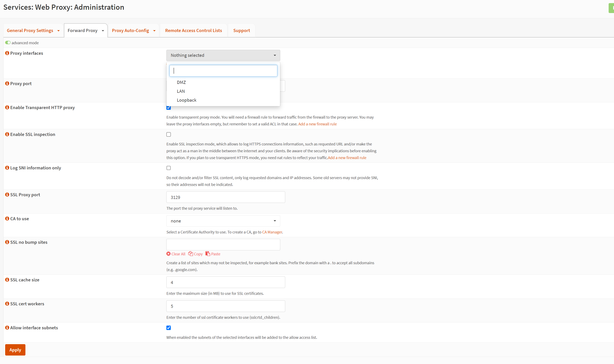Focus the interface search box in dropdown

click(223, 71)
